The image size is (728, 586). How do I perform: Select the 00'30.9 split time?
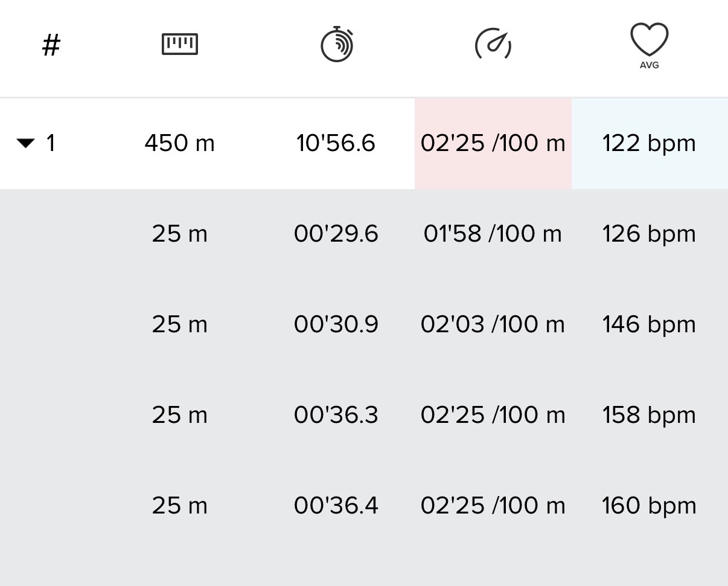336,324
